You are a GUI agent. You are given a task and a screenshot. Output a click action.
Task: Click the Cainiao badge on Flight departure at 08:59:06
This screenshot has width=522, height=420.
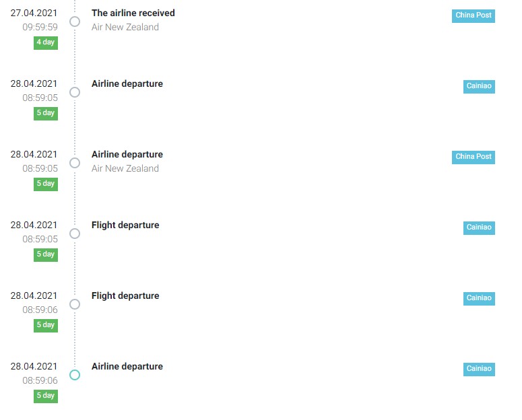click(479, 299)
